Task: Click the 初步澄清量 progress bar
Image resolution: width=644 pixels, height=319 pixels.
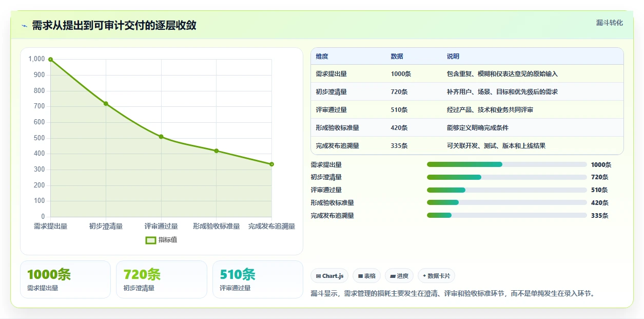Action: (x=506, y=177)
